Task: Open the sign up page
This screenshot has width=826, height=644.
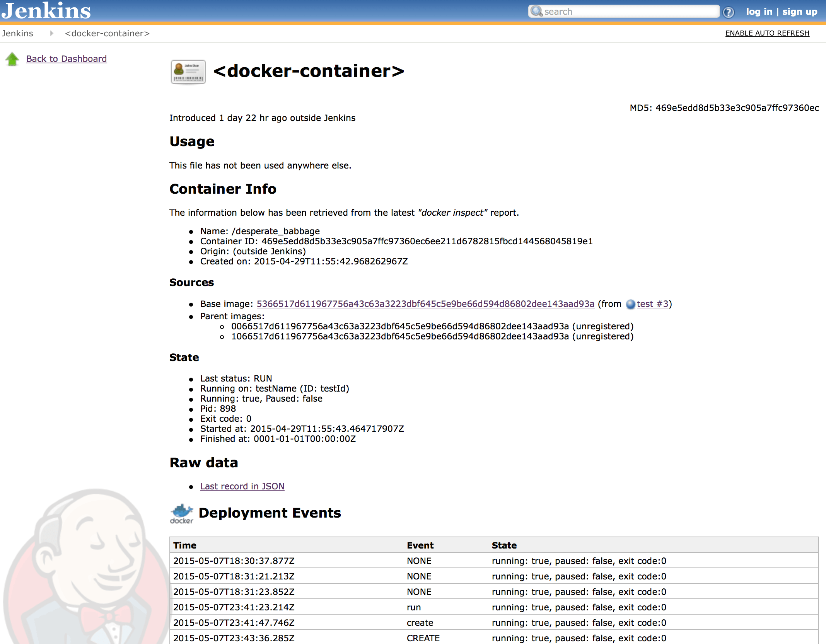Action: 799,11
